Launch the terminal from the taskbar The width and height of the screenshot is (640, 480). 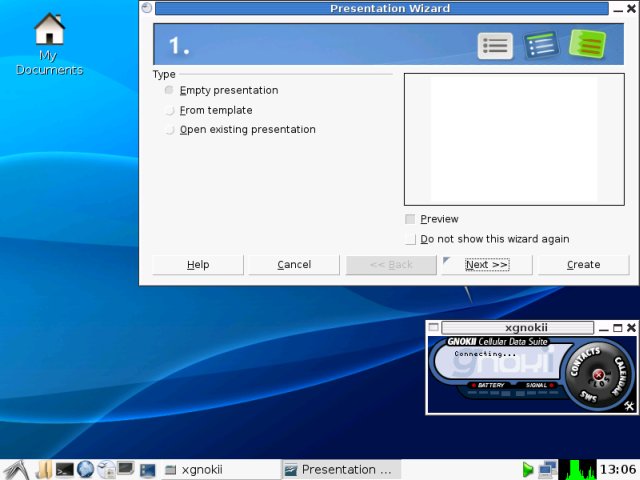coord(65,469)
